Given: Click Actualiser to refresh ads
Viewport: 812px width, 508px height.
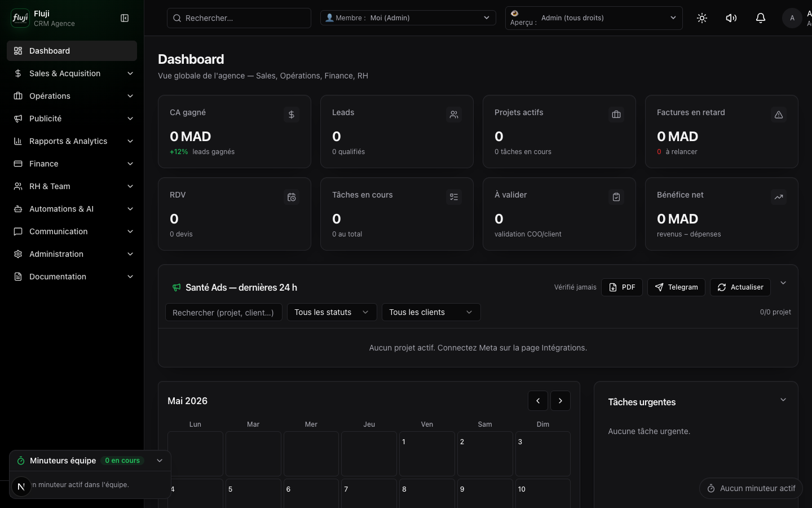Looking at the screenshot, I should 740,287.
